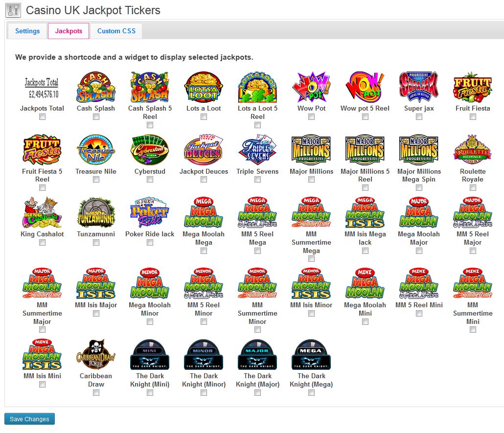Tick The Dark Knight (Minor) checkbox

204,392
